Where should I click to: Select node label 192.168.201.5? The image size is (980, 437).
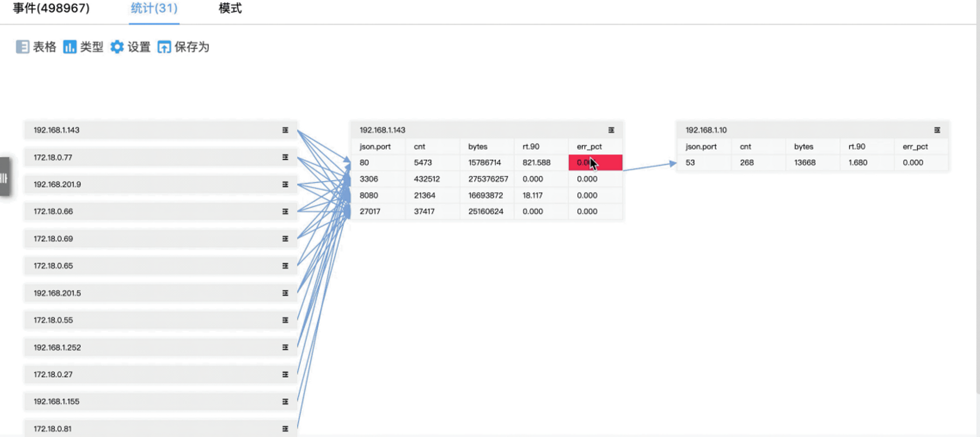57,293
